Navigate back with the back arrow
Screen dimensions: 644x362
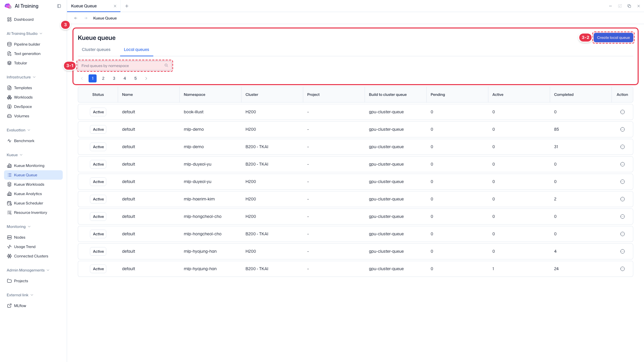[x=76, y=18]
